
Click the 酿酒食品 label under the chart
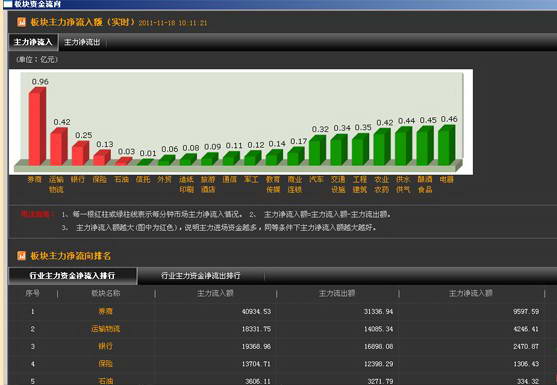(425, 184)
